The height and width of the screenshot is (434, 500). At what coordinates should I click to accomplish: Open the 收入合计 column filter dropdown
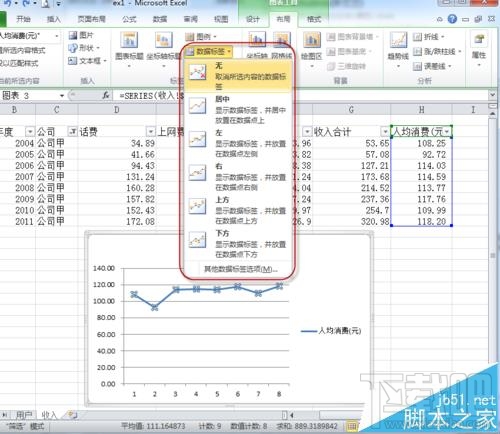pyautogui.click(x=385, y=132)
